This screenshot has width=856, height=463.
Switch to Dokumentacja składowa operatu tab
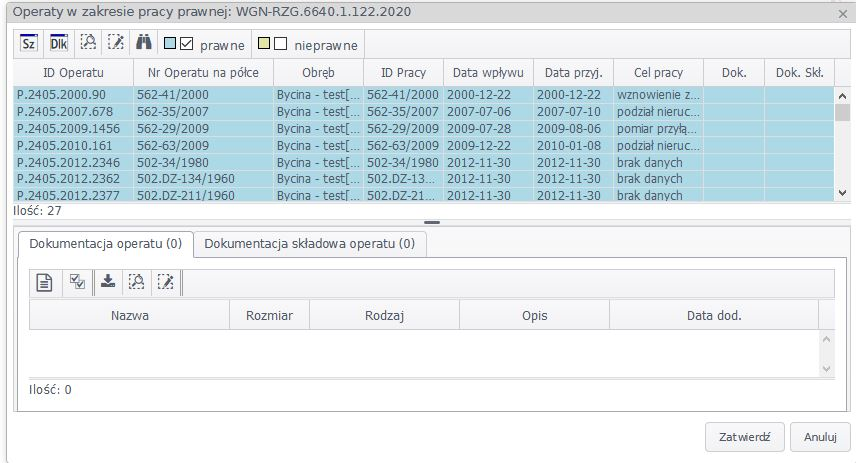pyautogui.click(x=309, y=243)
